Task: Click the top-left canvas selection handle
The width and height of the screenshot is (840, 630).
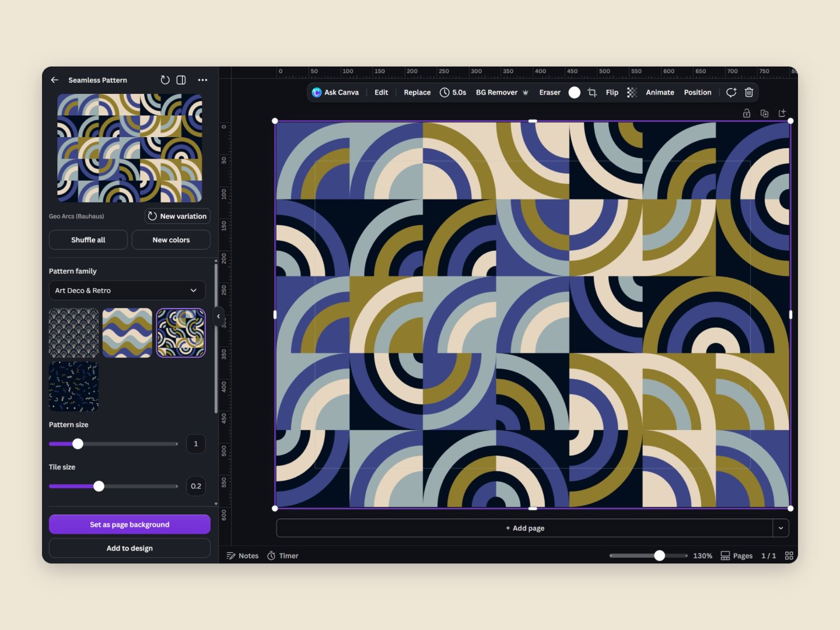Action: (x=275, y=121)
